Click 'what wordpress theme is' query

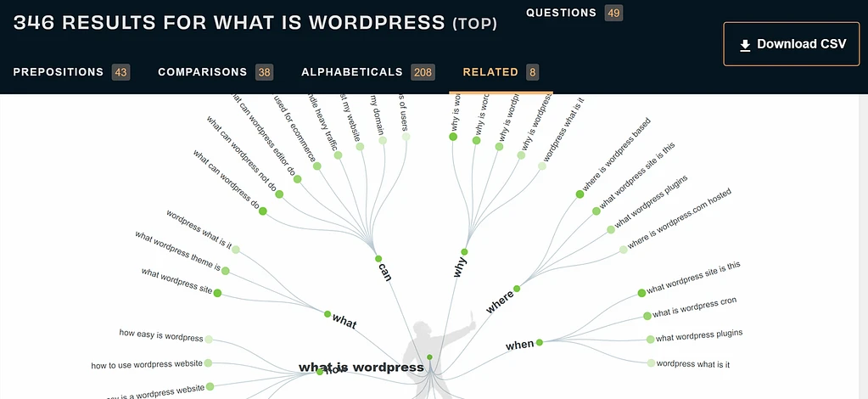click(177, 250)
